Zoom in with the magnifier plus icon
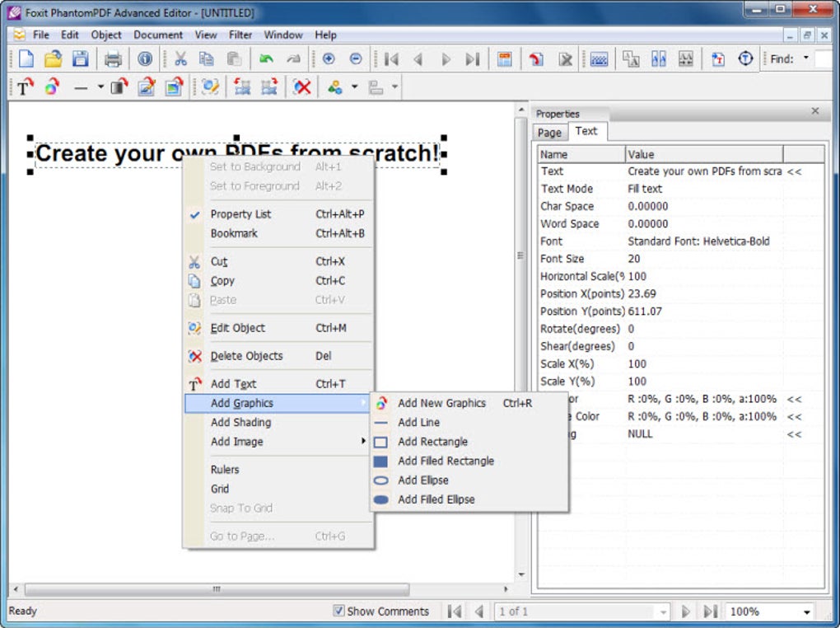The height and width of the screenshot is (628, 840). (x=329, y=59)
